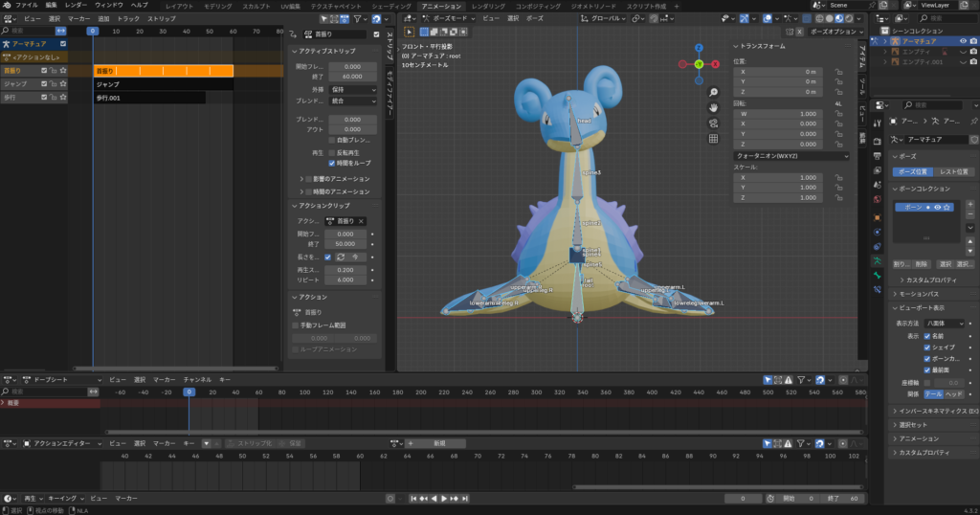Toggle the 名前 display checkbox
The image size is (980, 515).
926,336
